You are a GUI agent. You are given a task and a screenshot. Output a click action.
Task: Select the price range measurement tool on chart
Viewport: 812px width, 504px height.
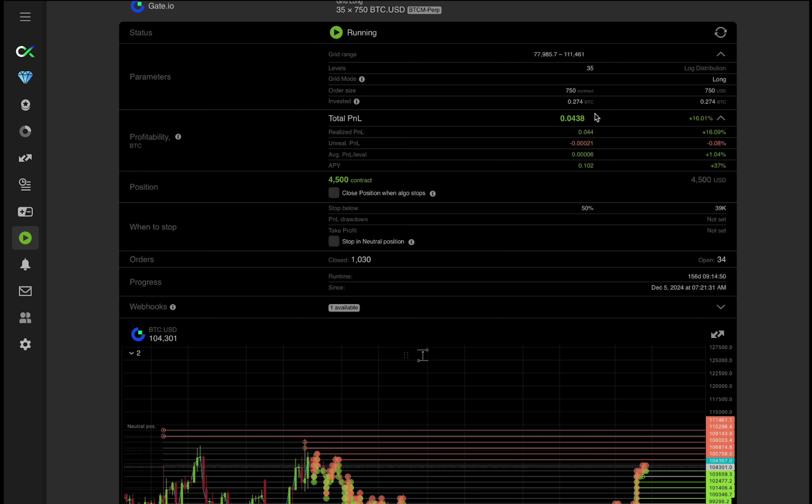click(x=423, y=355)
